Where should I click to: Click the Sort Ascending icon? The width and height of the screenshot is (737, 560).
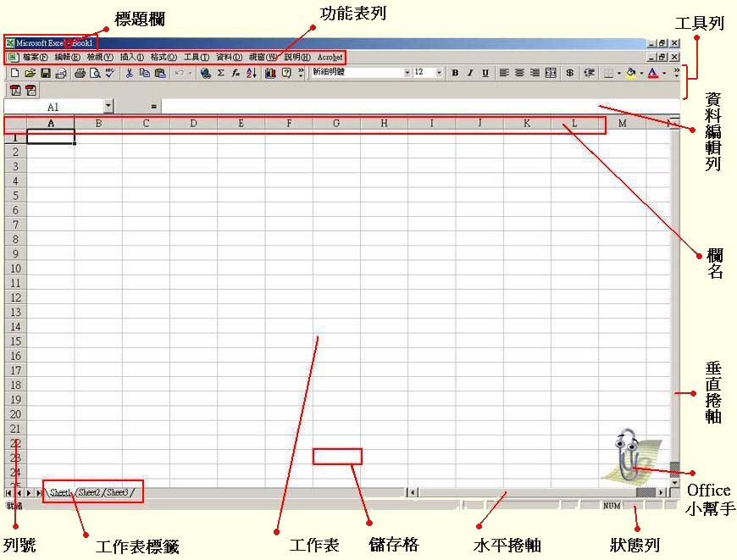click(252, 74)
